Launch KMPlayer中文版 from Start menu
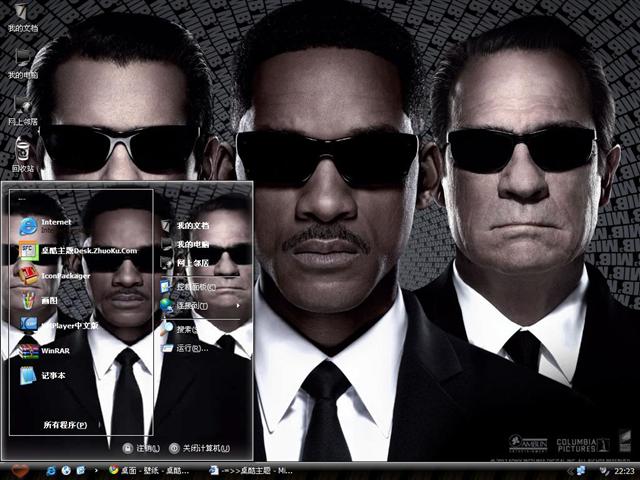 point(59,326)
